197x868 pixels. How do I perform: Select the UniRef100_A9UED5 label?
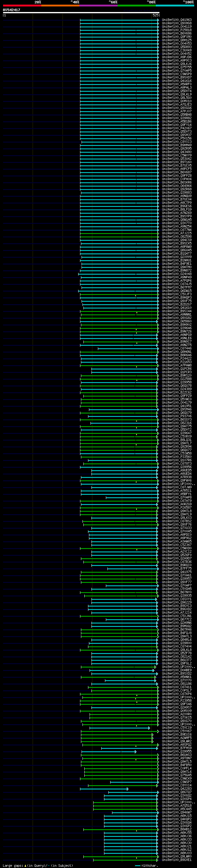pyautogui.click(x=177, y=470)
